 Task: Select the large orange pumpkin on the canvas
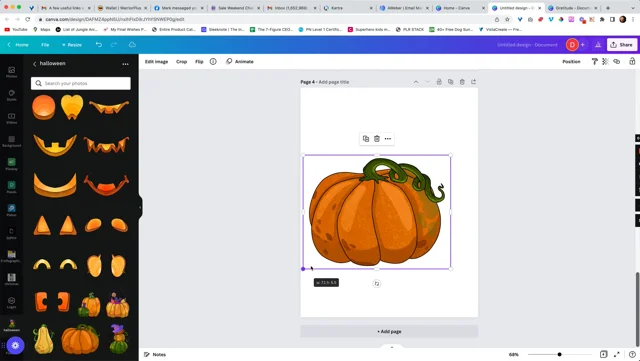[x=376, y=212]
